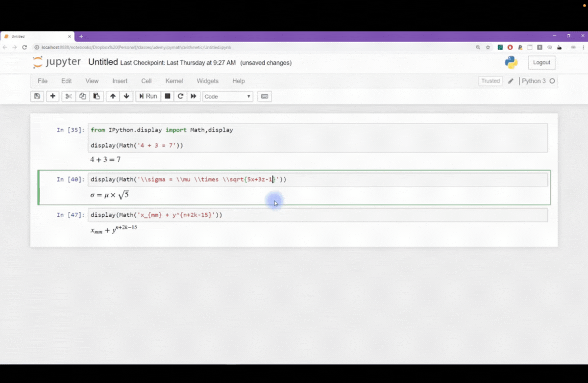Open the Cell menu
This screenshot has height=383, width=588.
point(146,81)
